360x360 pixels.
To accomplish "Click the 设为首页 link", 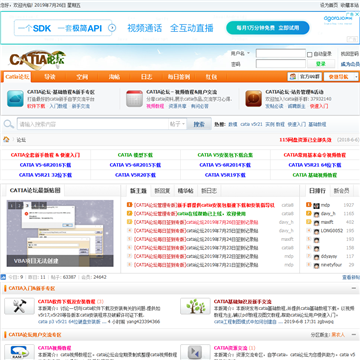I will (329, 5).
